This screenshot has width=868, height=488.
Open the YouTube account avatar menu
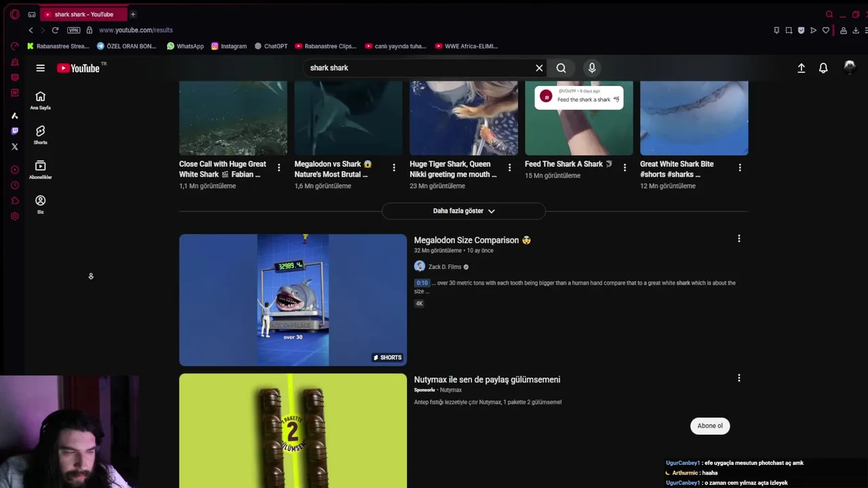click(x=850, y=67)
